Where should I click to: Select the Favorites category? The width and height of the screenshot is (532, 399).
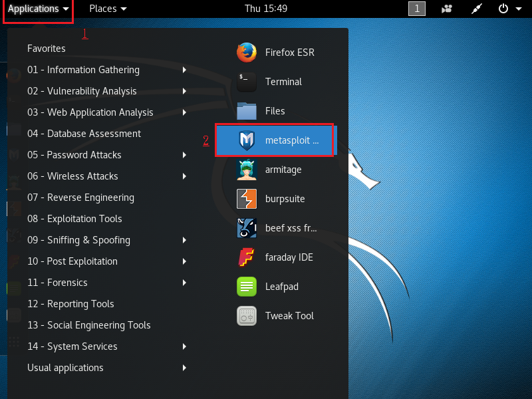point(46,49)
